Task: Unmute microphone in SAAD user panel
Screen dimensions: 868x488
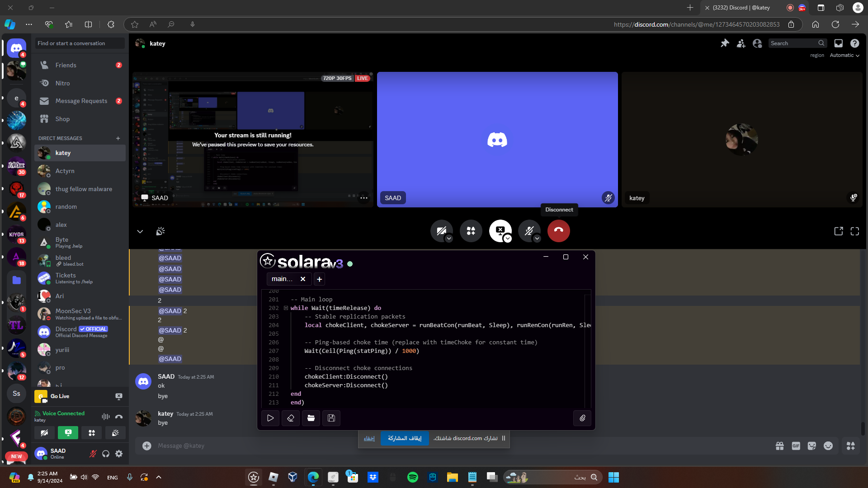Action: (93, 454)
